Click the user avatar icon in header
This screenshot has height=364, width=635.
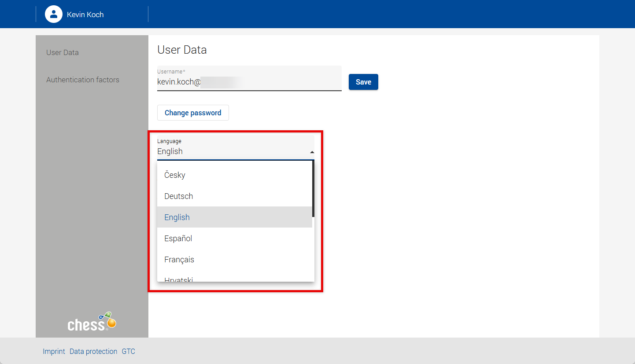[x=54, y=14]
